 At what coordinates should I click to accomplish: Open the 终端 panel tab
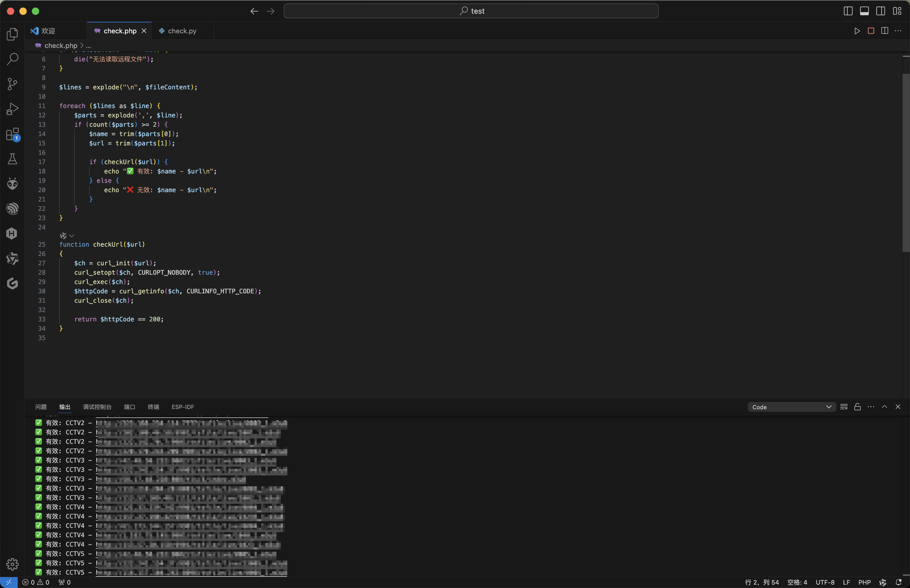click(154, 407)
